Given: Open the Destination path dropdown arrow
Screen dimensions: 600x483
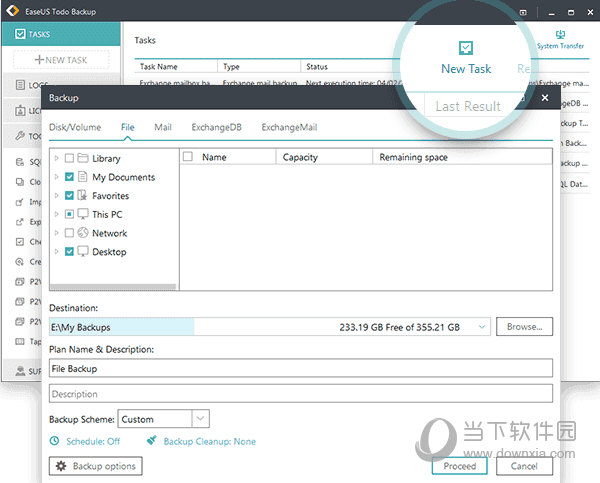Looking at the screenshot, I should [x=482, y=327].
